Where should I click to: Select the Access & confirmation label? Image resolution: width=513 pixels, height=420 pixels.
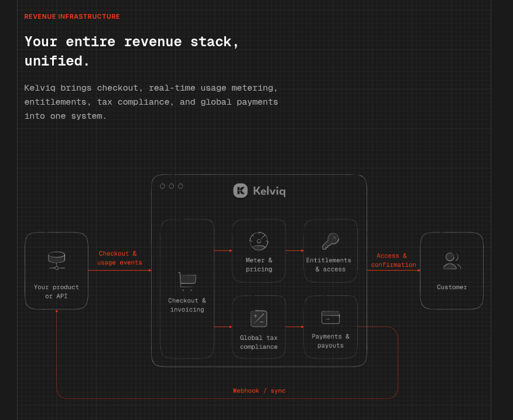coord(394,260)
